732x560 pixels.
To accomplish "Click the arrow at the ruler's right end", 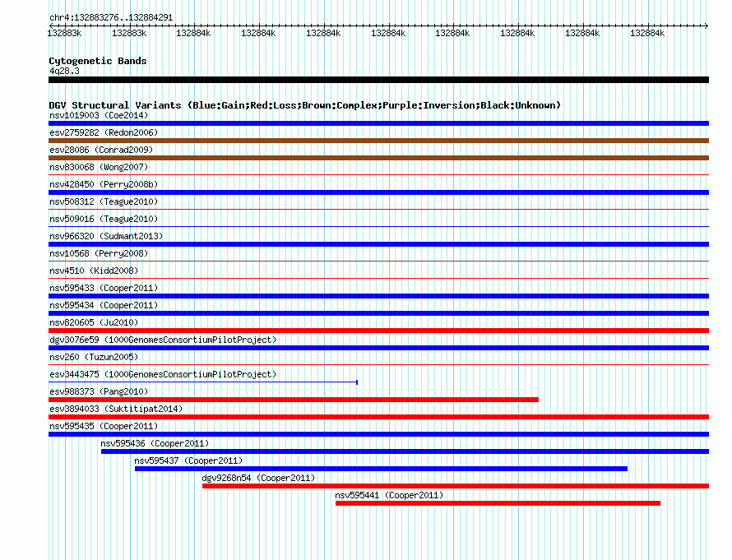I will pos(706,25).
